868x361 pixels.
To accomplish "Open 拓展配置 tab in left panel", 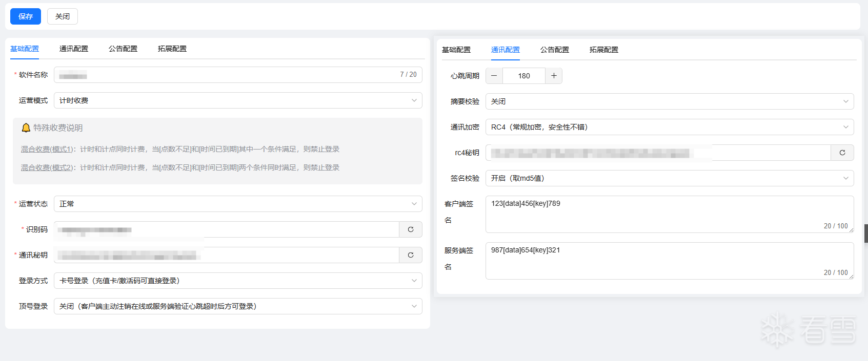I will click(172, 49).
